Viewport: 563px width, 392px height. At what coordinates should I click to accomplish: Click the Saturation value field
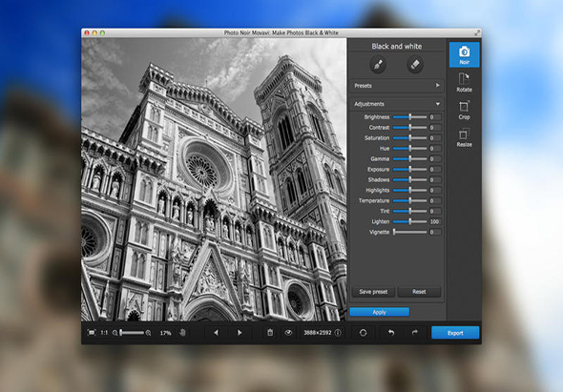pos(435,138)
